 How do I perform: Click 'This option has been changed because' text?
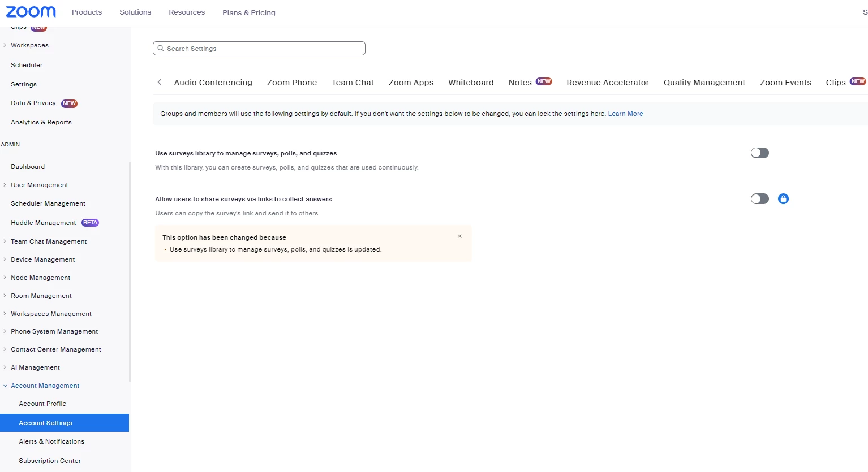click(224, 237)
